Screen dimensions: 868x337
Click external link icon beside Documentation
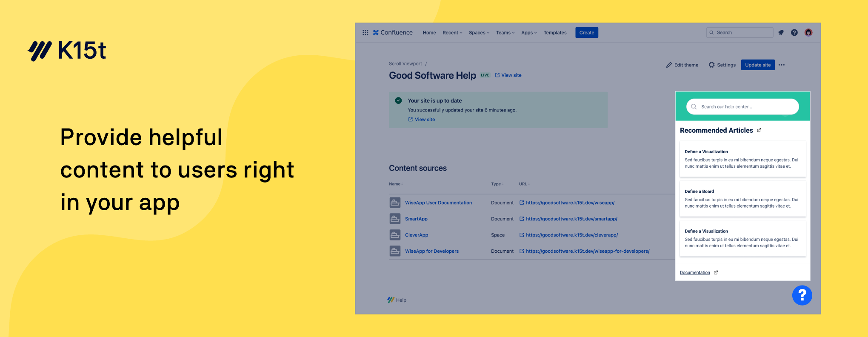coord(716,273)
